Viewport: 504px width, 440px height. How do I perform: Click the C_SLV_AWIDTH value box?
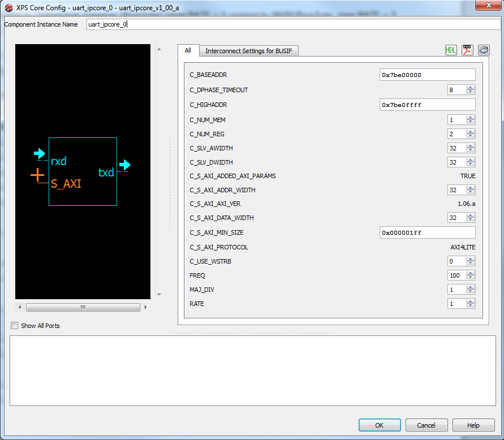[456, 148]
